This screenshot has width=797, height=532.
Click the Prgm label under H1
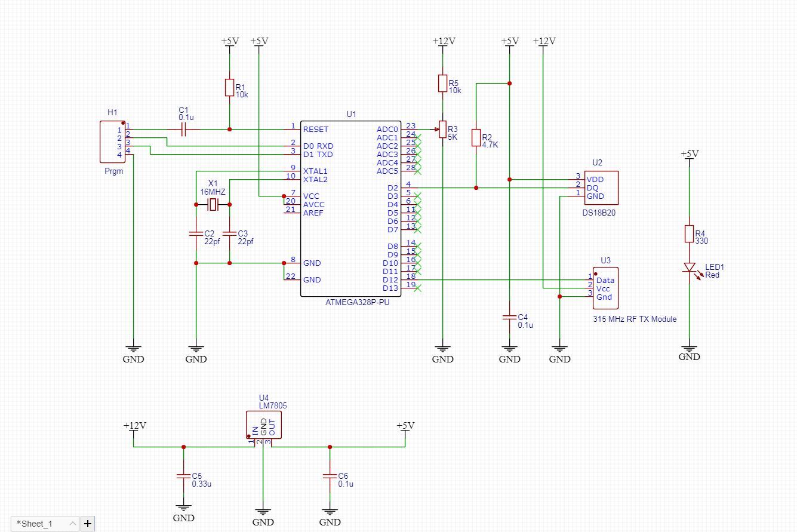pyautogui.click(x=113, y=171)
